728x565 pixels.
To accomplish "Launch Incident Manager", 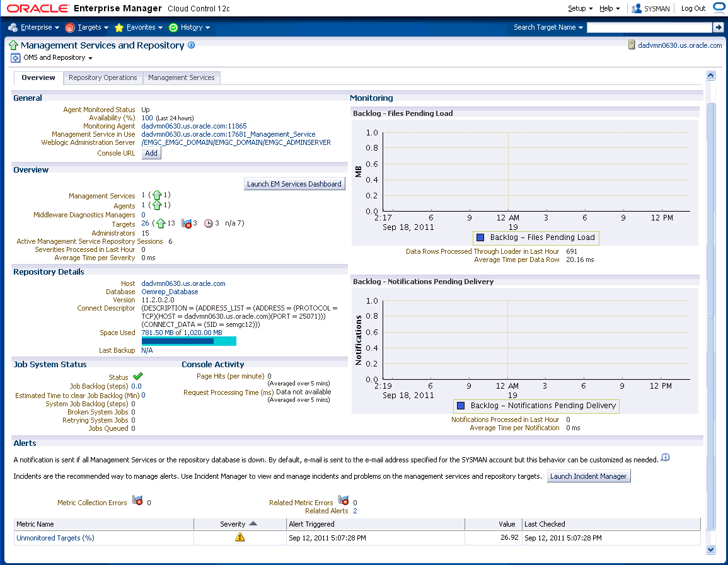I will coord(588,476).
